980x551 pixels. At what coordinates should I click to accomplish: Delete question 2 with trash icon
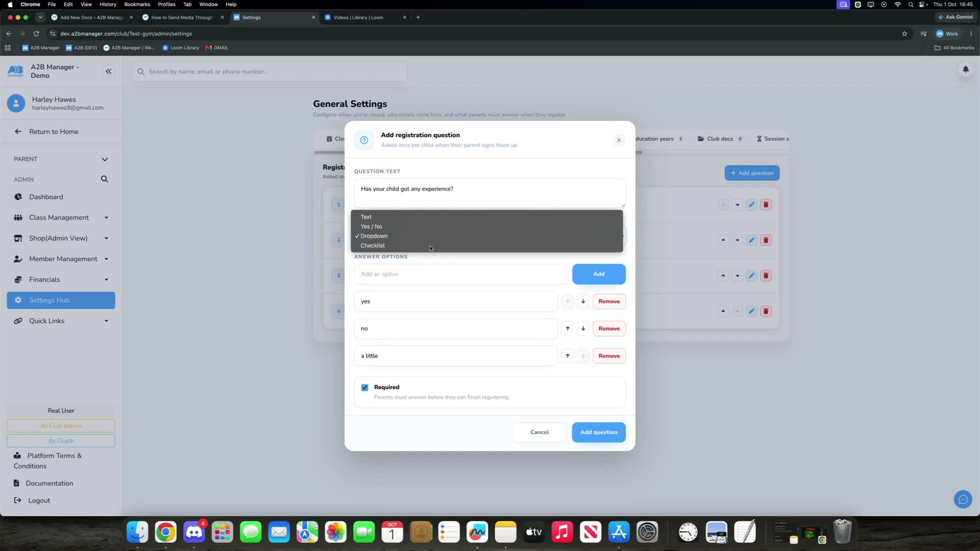(x=766, y=240)
